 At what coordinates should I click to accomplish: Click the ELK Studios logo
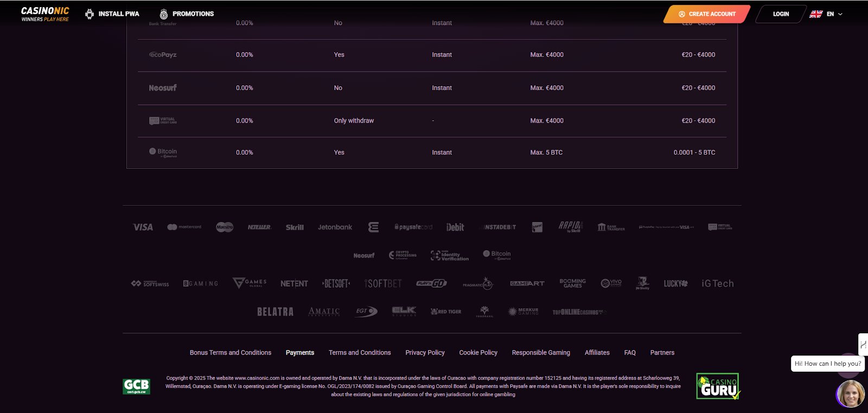point(404,312)
